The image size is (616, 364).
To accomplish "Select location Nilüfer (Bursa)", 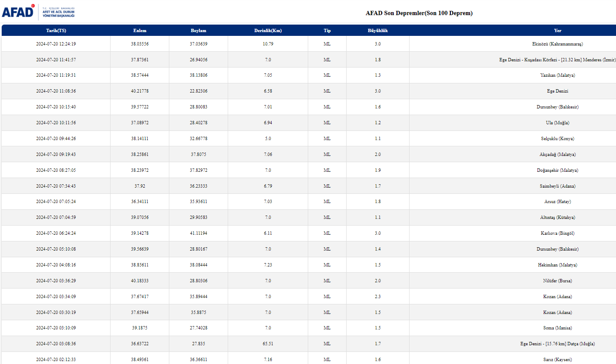I will [558, 281].
